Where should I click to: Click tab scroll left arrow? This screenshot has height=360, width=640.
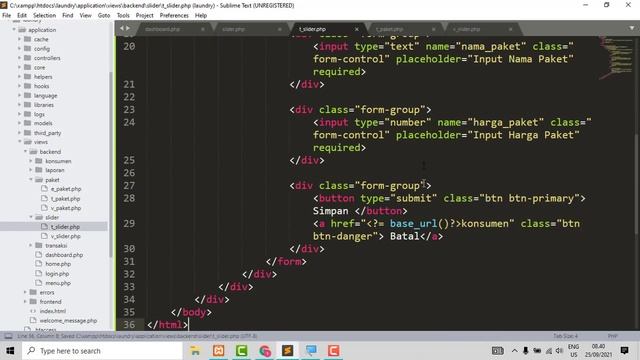tap(122, 28)
